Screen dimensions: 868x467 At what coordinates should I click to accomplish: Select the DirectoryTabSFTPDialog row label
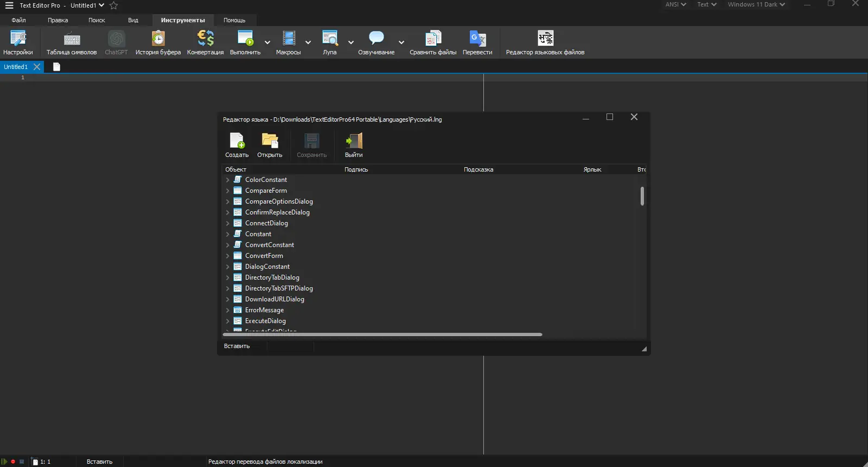279,288
